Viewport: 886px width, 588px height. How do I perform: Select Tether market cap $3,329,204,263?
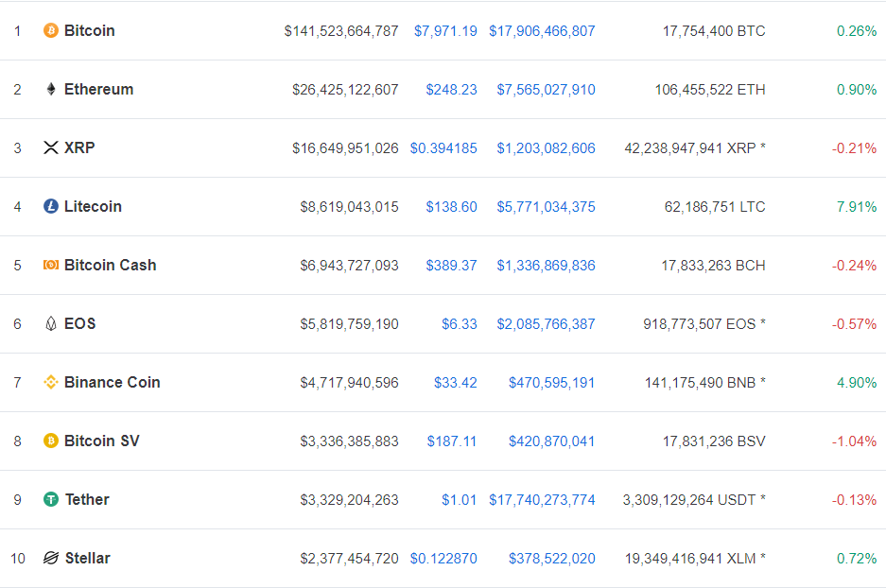coord(349,500)
